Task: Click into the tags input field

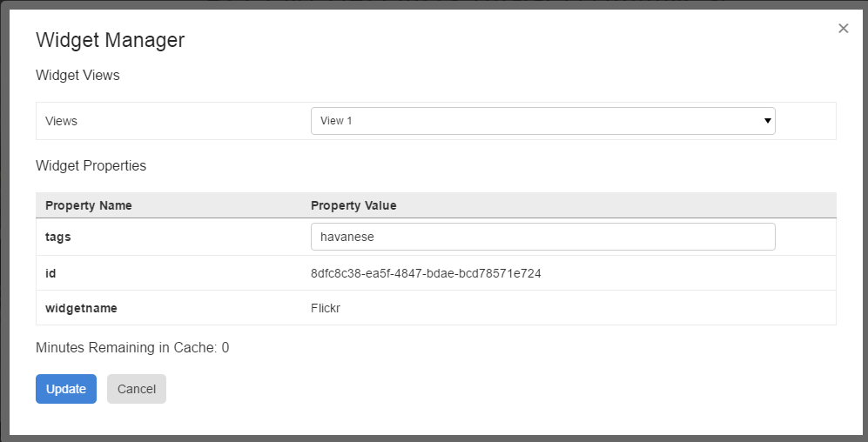Action: tap(542, 237)
